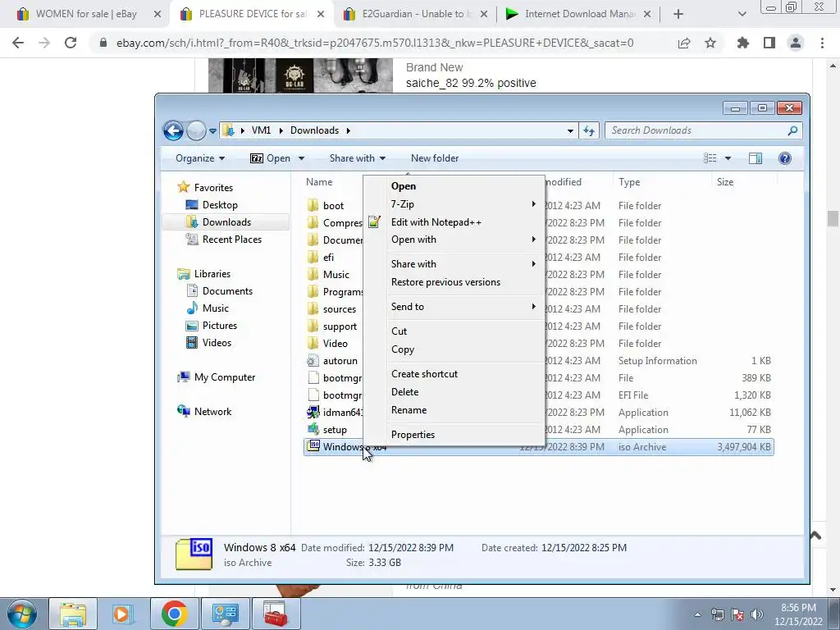Screen dimensions: 840x630
Task: Switch to E2Guardian browser tab
Action: pyautogui.click(x=416, y=15)
